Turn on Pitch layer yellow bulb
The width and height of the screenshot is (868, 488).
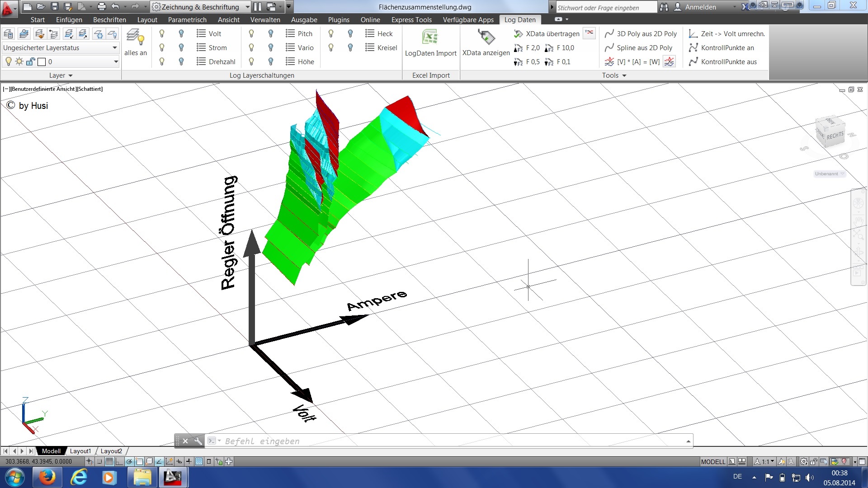(251, 33)
